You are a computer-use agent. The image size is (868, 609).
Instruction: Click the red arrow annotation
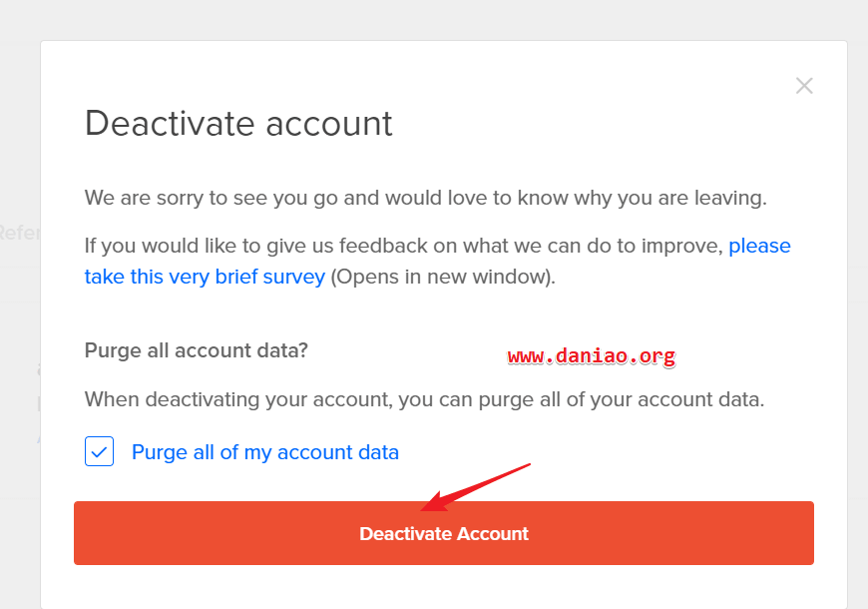coord(475,488)
